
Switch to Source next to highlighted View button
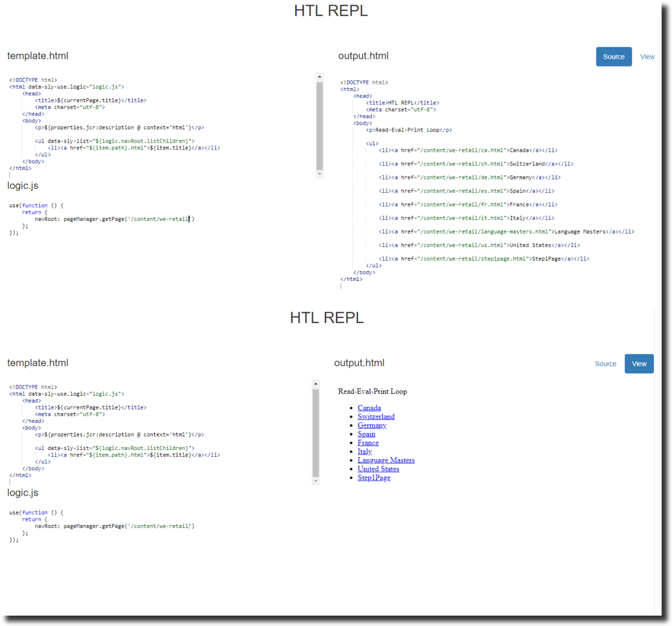605,363
